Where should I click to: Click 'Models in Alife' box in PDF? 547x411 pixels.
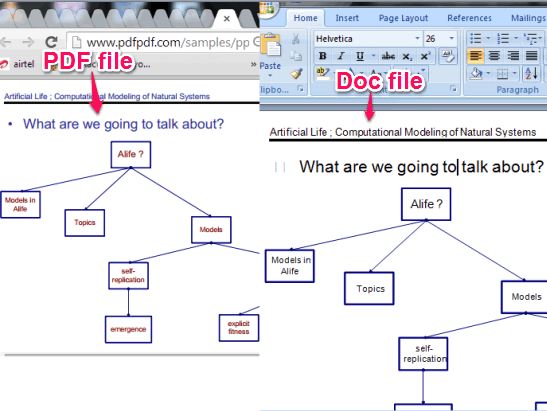pyautogui.click(x=20, y=204)
